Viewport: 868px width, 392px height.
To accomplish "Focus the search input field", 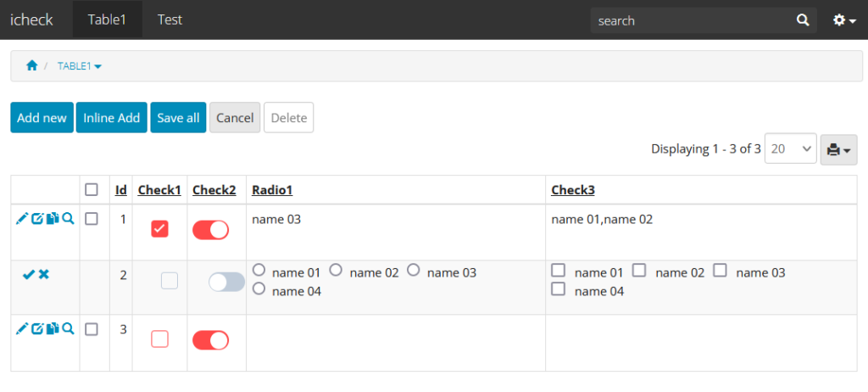I will 691,20.
